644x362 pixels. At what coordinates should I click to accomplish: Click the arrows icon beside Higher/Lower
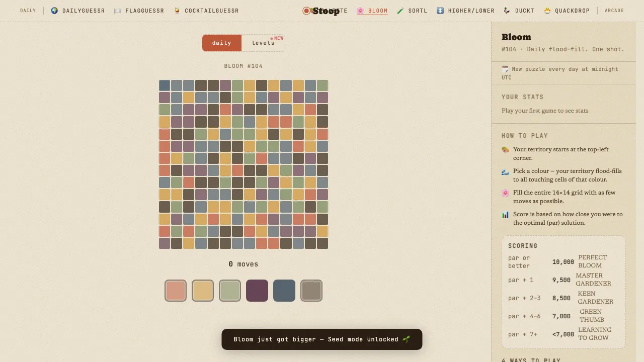click(x=440, y=11)
